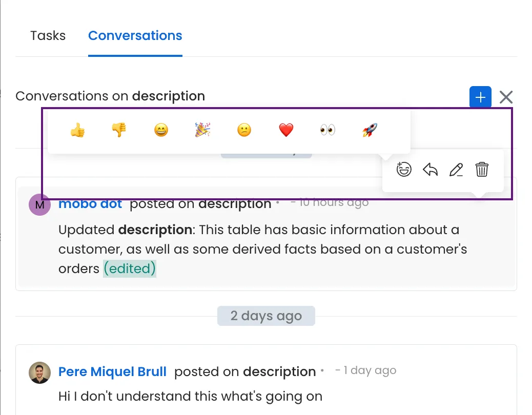Add party popper reaction

pos(202,131)
